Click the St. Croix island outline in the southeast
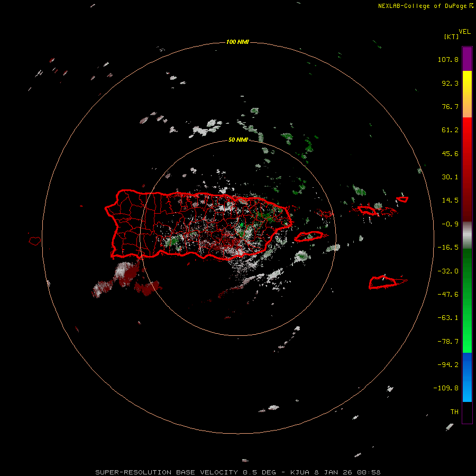Screen dimensions: 476x476 point(383,282)
